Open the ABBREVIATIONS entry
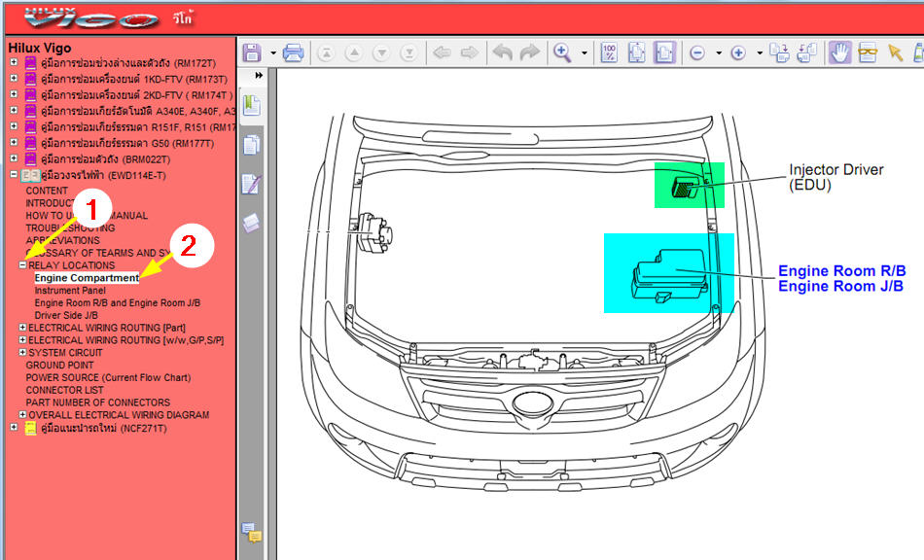This screenshot has height=560, width=924. [x=62, y=240]
